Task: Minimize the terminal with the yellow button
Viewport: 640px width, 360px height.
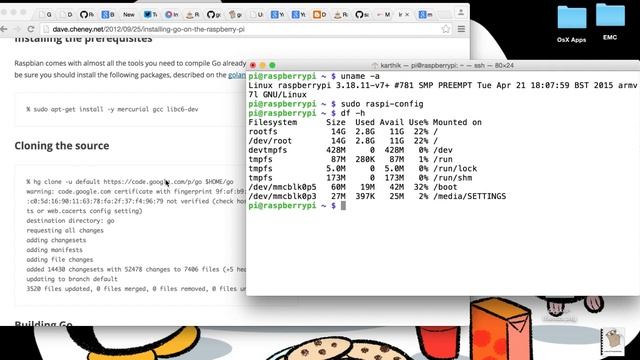Action: pyautogui.click(x=262, y=65)
